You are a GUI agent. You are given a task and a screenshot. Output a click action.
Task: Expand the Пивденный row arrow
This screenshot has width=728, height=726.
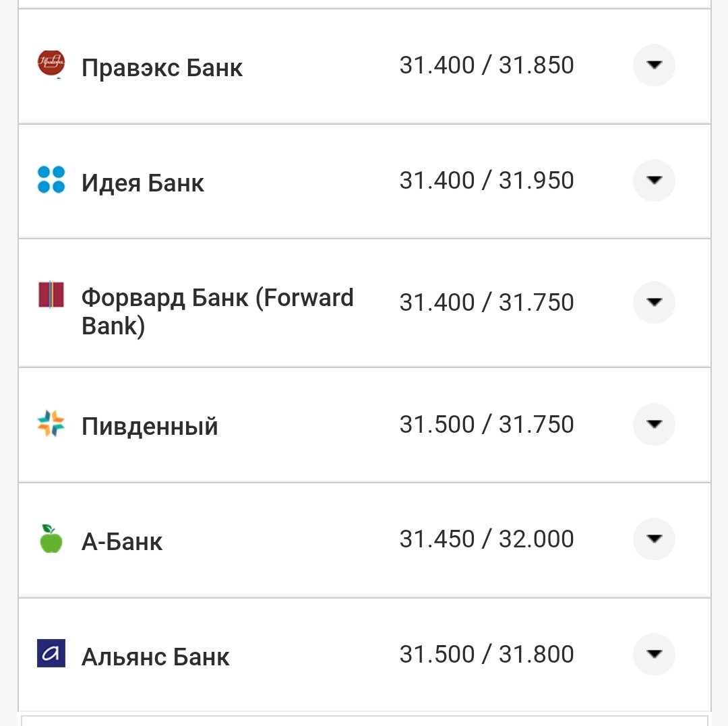pyautogui.click(x=653, y=424)
